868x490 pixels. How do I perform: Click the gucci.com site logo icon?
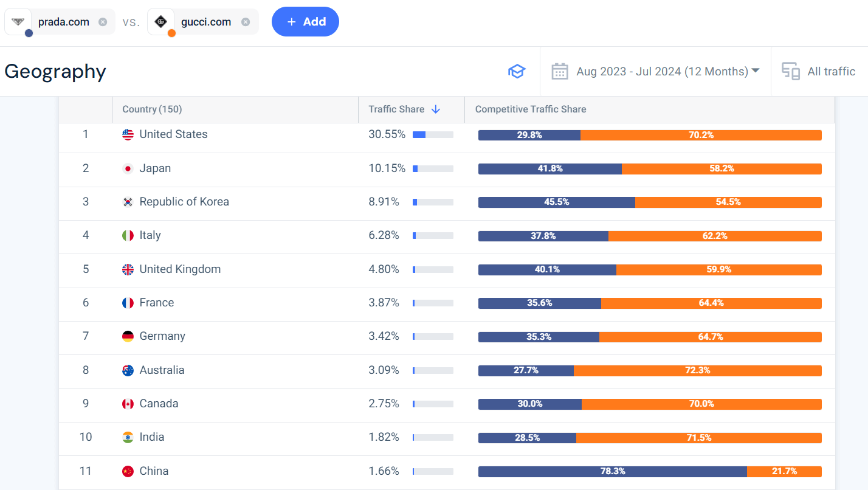[161, 22]
